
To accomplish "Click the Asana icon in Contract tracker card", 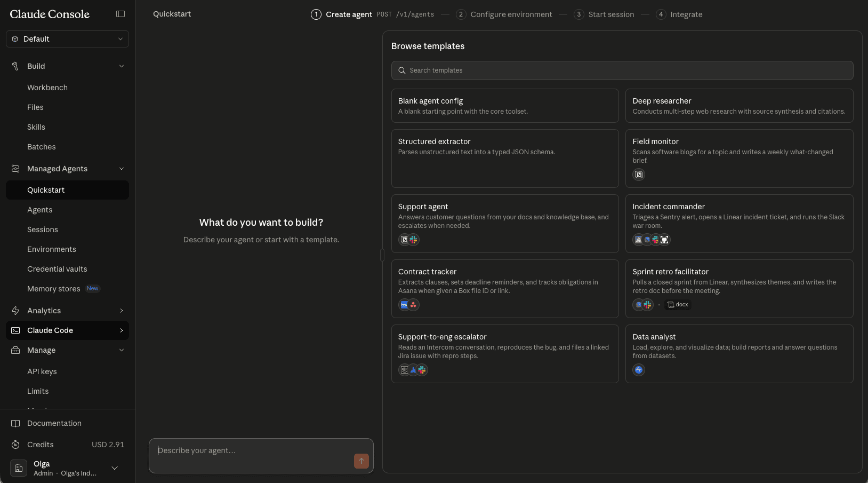I will pyautogui.click(x=413, y=305).
